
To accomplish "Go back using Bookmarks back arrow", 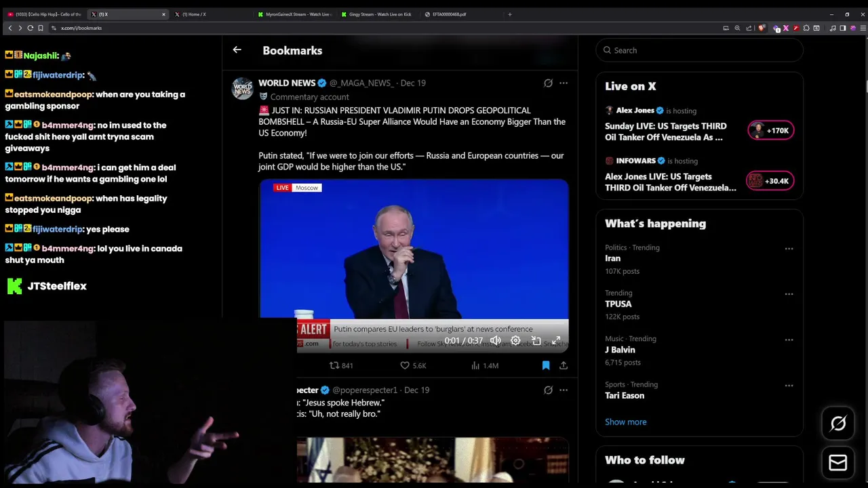I will click(x=237, y=49).
